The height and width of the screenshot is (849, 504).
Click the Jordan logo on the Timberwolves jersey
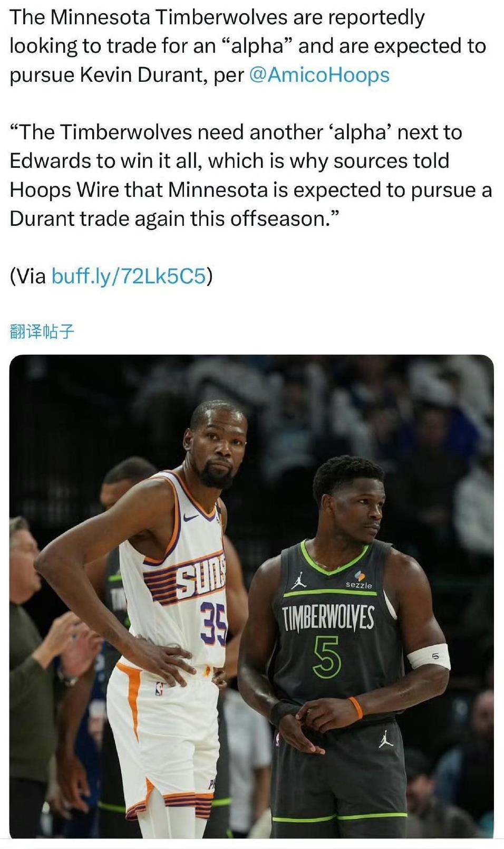[299, 580]
